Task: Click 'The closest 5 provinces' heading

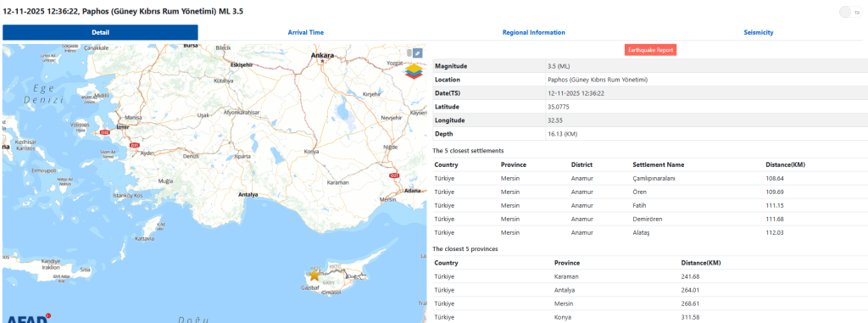Action: [x=465, y=248]
